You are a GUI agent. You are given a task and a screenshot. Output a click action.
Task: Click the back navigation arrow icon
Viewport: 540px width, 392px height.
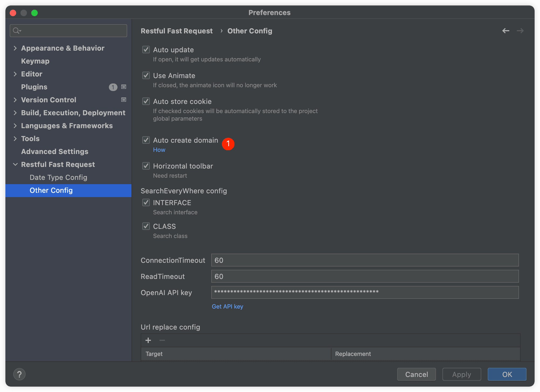click(x=506, y=31)
